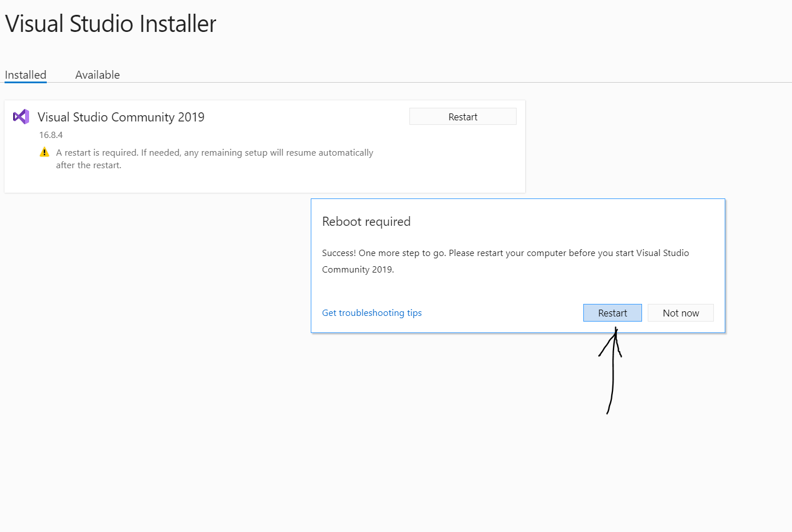Open the Get troubleshooting tips link
The width and height of the screenshot is (792, 532).
click(372, 313)
